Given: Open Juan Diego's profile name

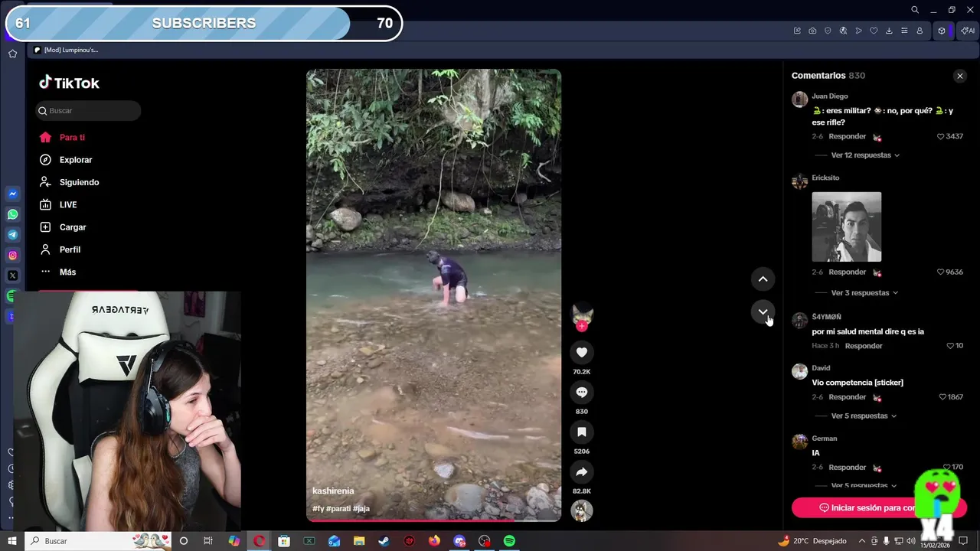Looking at the screenshot, I should click(x=829, y=96).
